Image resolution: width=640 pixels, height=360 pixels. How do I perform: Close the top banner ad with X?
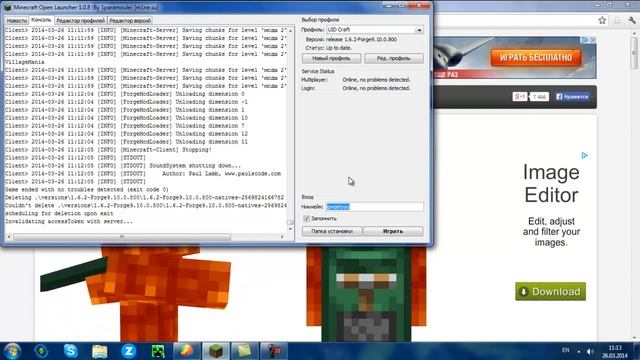(593, 40)
